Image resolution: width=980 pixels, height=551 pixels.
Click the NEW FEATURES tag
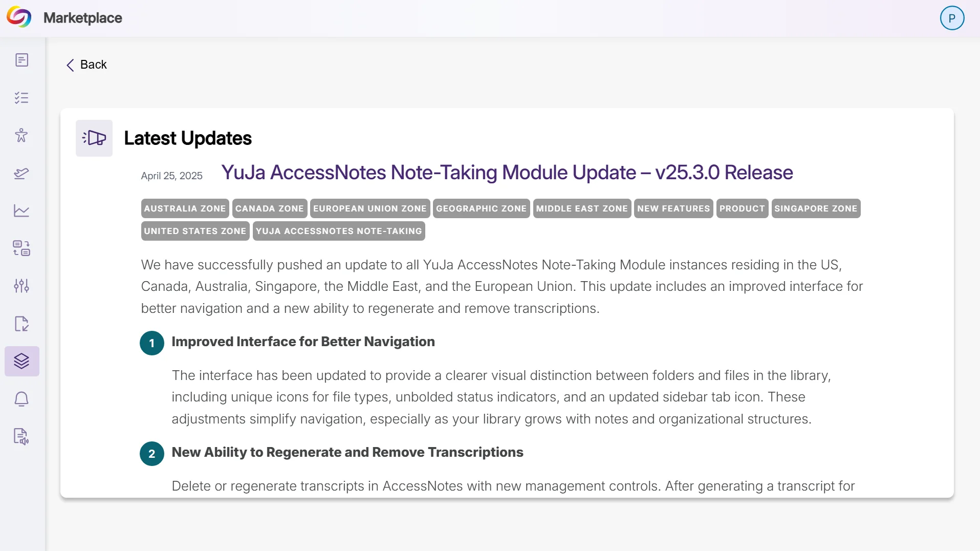click(673, 208)
